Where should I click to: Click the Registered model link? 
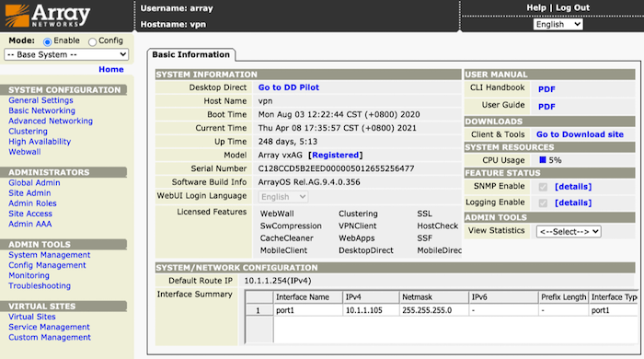pyautogui.click(x=335, y=155)
